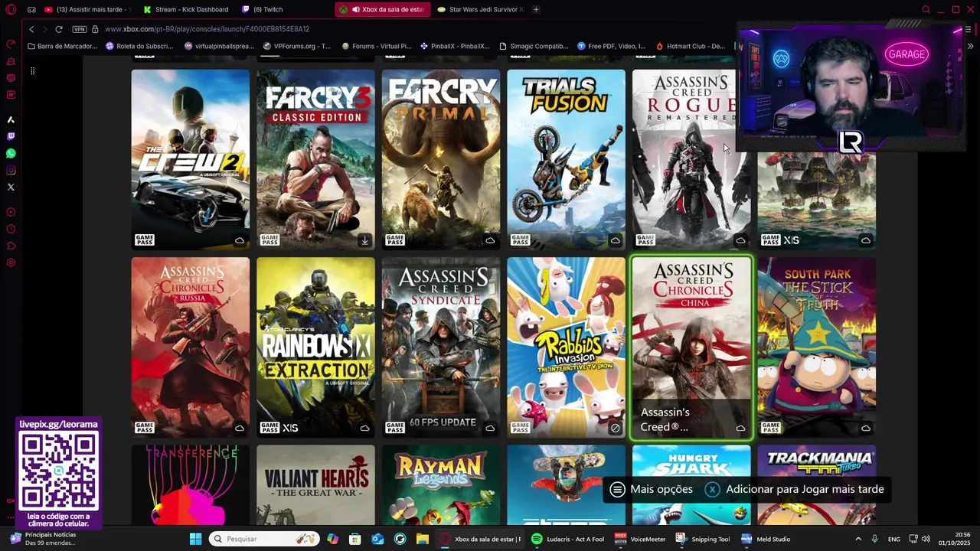
Task: Open the Hotmart Club bookmark
Action: click(x=690, y=46)
